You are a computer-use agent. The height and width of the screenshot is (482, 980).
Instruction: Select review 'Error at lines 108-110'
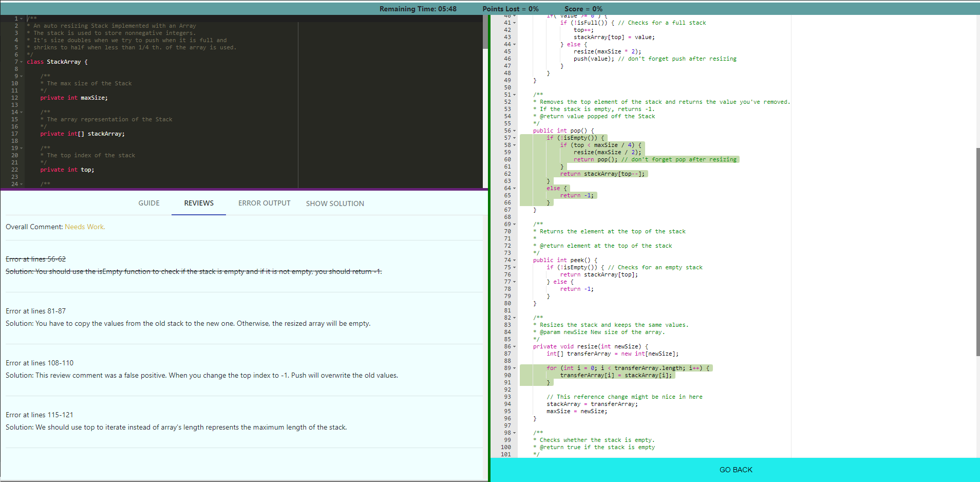(40, 363)
